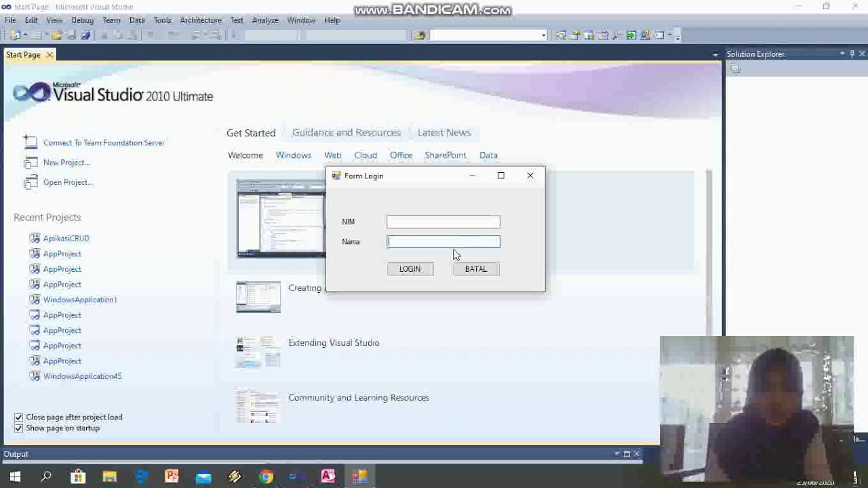Image resolution: width=868 pixels, height=488 pixels.
Task: Open Microsoft Access from taskbar
Action: (328, 476)
